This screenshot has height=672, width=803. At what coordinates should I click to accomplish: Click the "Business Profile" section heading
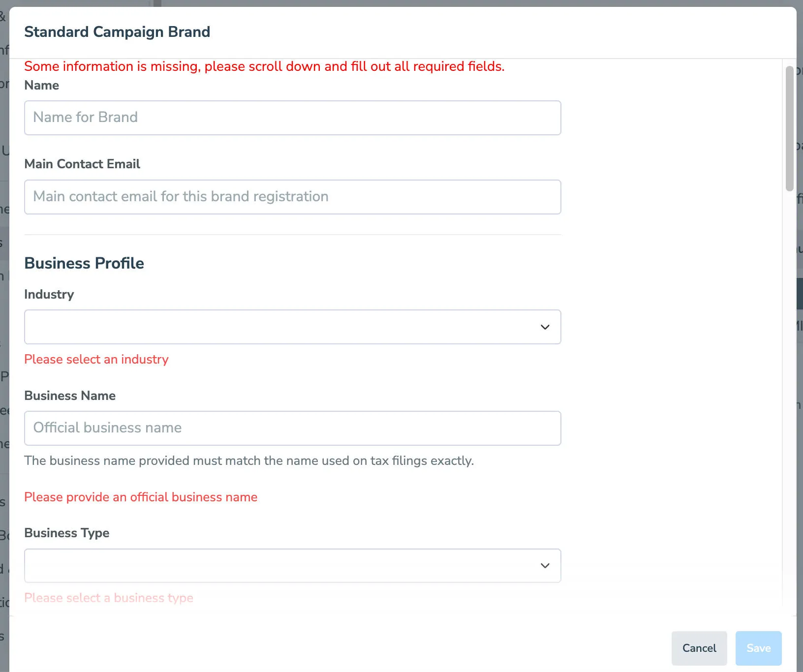(x=84, y=263)
